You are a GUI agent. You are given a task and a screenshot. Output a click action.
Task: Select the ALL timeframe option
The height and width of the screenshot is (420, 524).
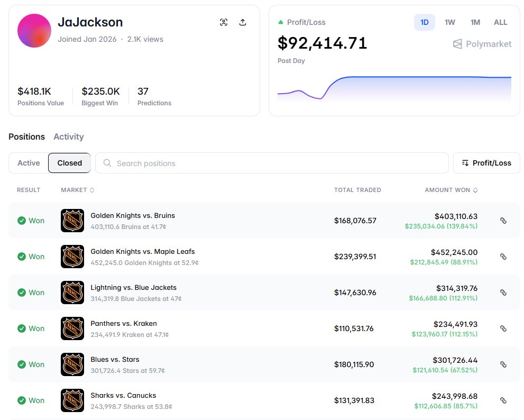[x=500, y=22]
